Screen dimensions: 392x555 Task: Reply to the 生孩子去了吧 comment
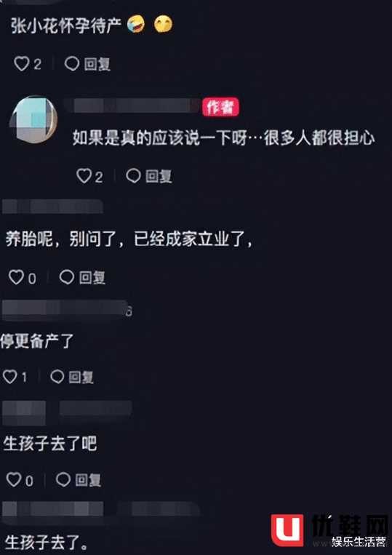pyautogui.click(x=79, y=480)
